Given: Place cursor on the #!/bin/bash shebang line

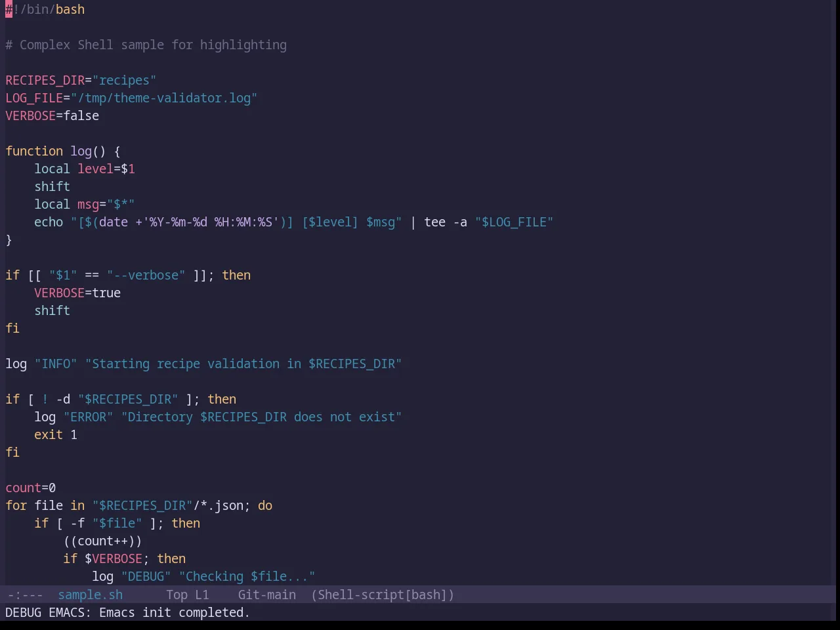Looking at the screenshot, I should 45,9.
